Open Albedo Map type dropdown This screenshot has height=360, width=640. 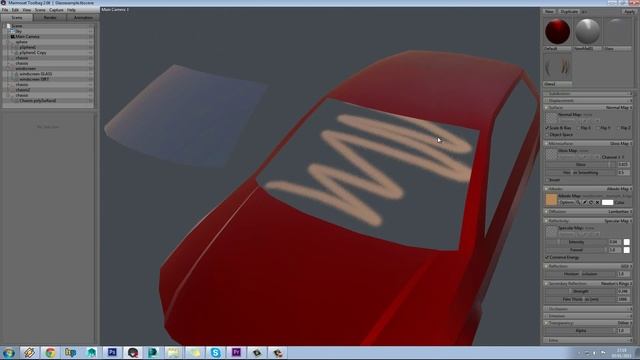pyautogui.click(x=619, y=189)
